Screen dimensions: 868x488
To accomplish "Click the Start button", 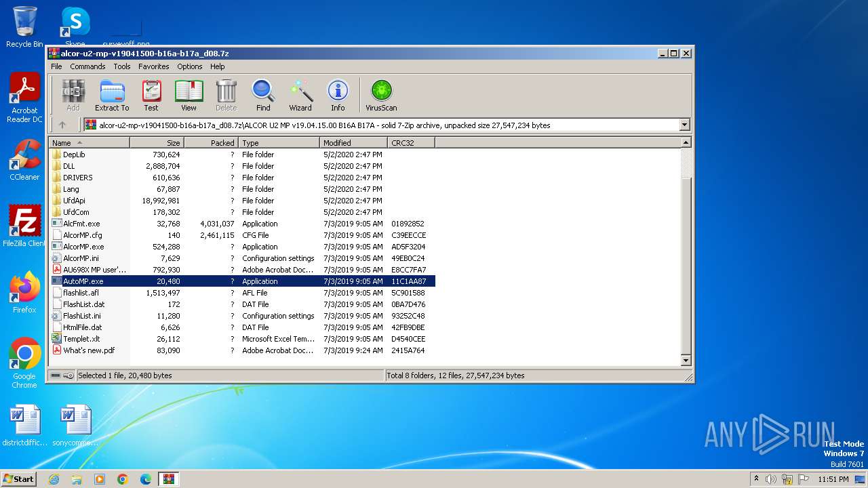I will click(19, 479).
